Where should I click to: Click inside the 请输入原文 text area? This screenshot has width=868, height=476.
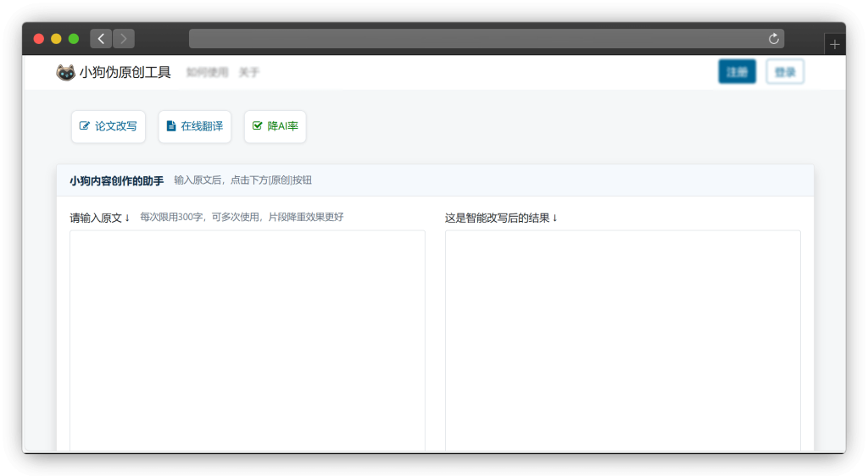(x=247, y=339)
